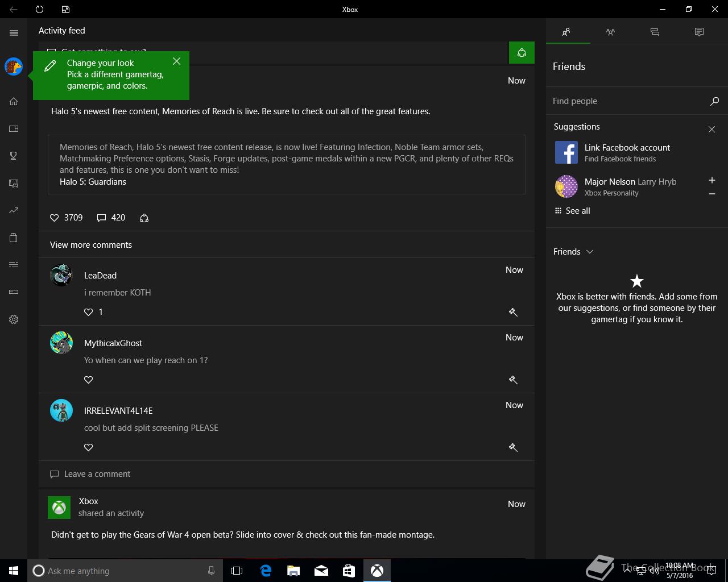Click the search magnifier icon

click(x=714, y=101)
